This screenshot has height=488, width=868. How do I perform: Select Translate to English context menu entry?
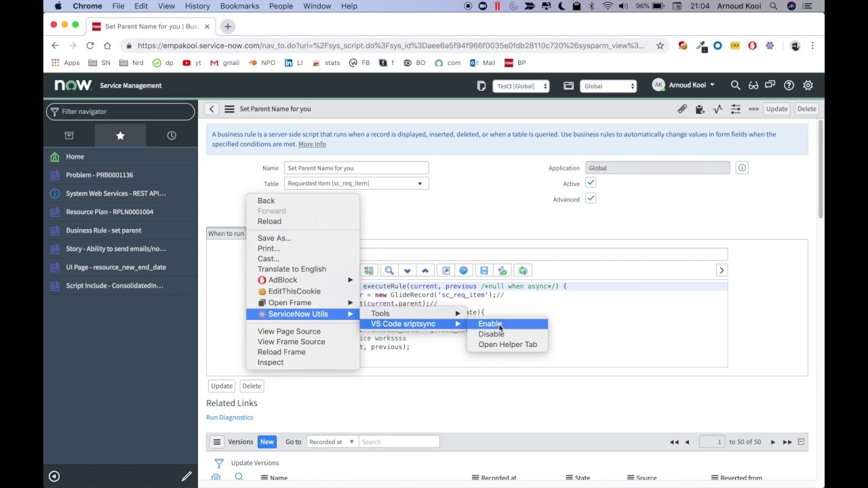point(292,269)
